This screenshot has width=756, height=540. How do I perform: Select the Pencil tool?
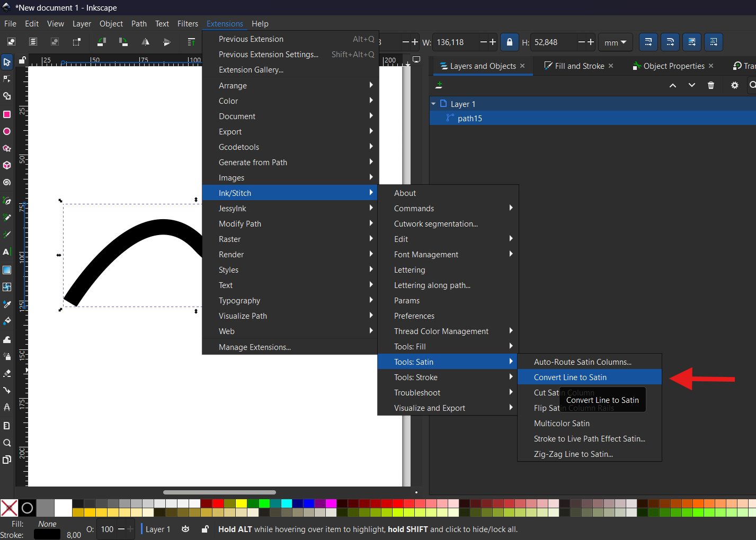click(7, 218)
